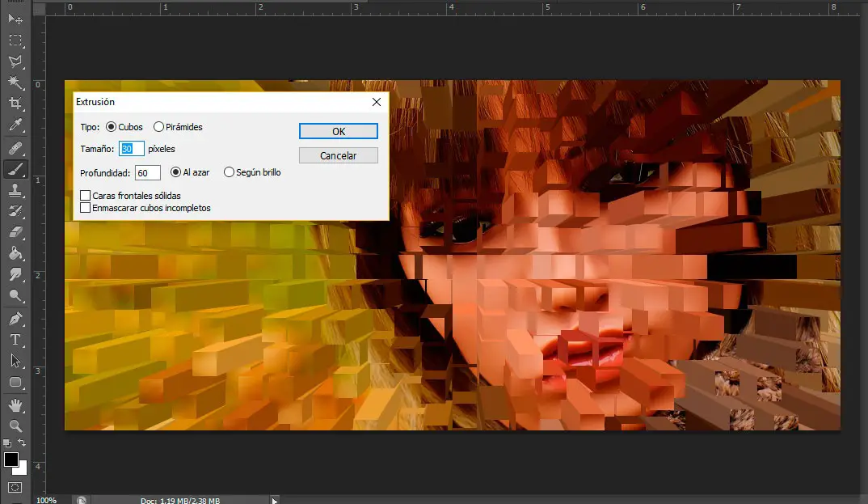Reset to default foreground and background colors

[x=7, y=443]
